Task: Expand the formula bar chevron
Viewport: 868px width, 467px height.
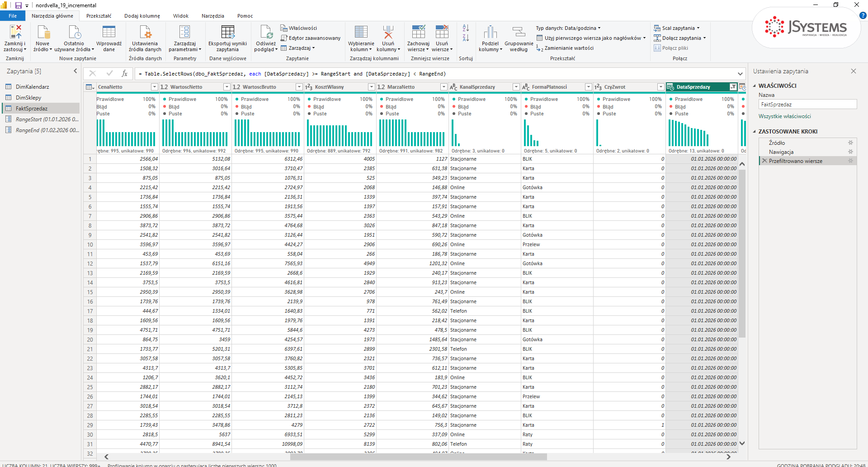Action: click(740, 74)
